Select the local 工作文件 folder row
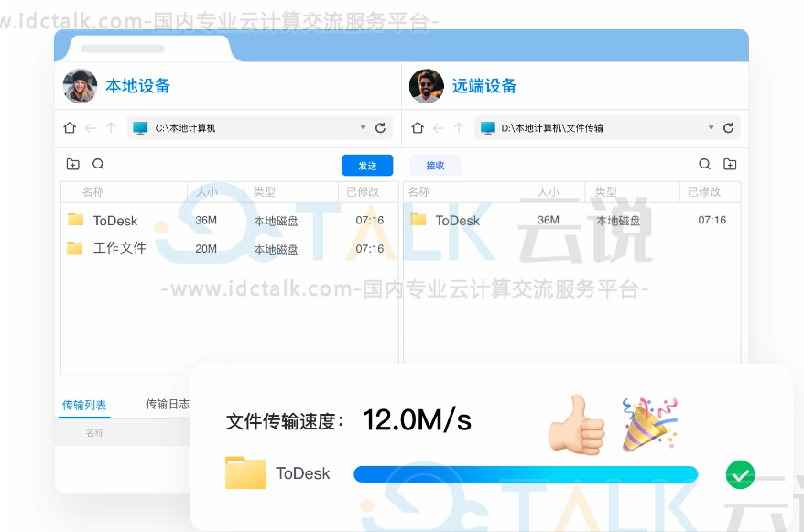Viewport: 804px width, 532px height. [x=230, y=248]
